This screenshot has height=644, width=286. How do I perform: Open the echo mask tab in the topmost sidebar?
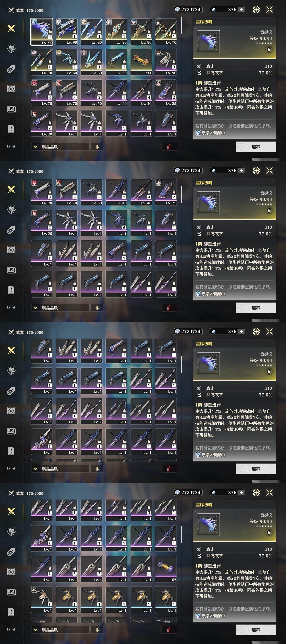click(x=11, y=49)
